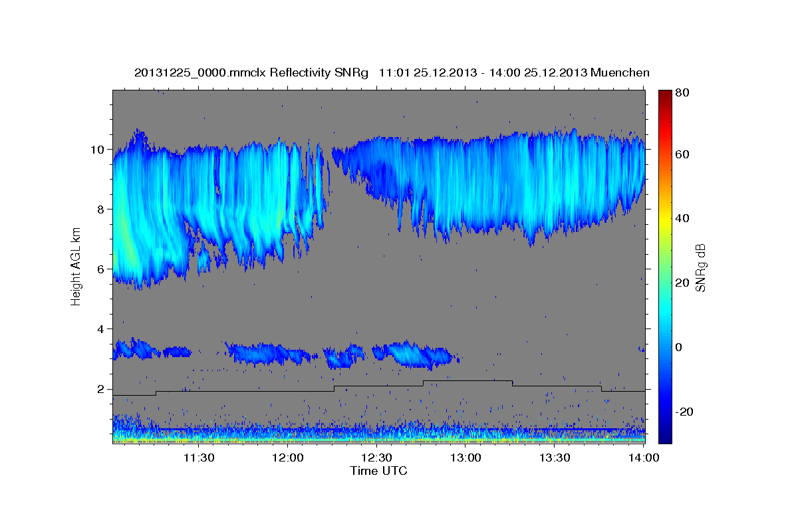Click the colorbar value 60
The image size is (798, 532).
pos(684,154)
